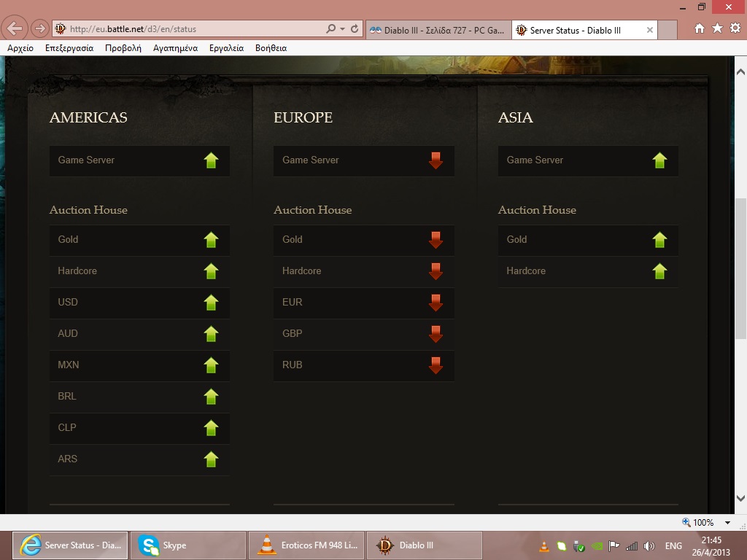Click the VLC cone tray icon

pos(543,546)
